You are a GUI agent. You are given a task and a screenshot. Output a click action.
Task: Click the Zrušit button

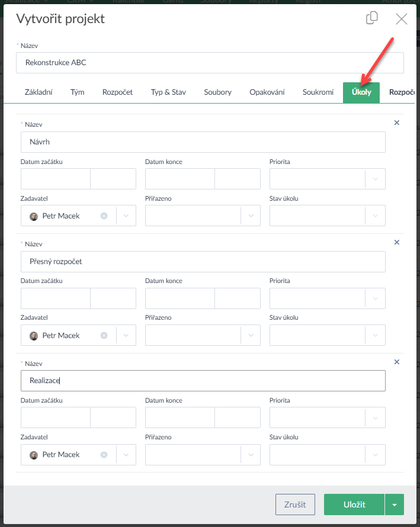click(295, 504)
